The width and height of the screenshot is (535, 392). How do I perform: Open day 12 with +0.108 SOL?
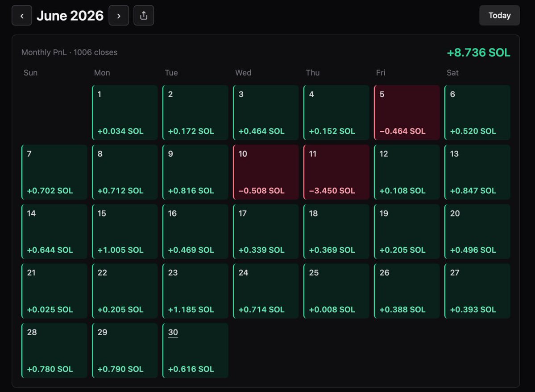[x=407, y=172]
